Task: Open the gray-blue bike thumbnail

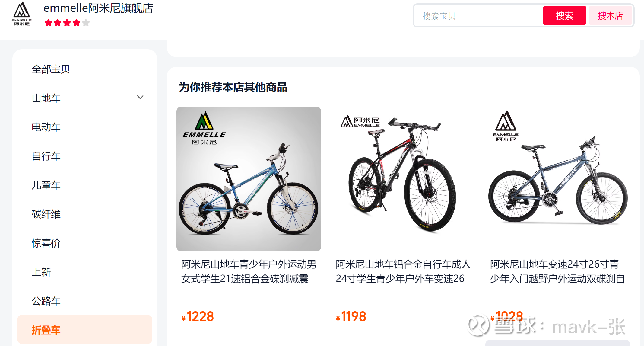Action: click(558, 179)
